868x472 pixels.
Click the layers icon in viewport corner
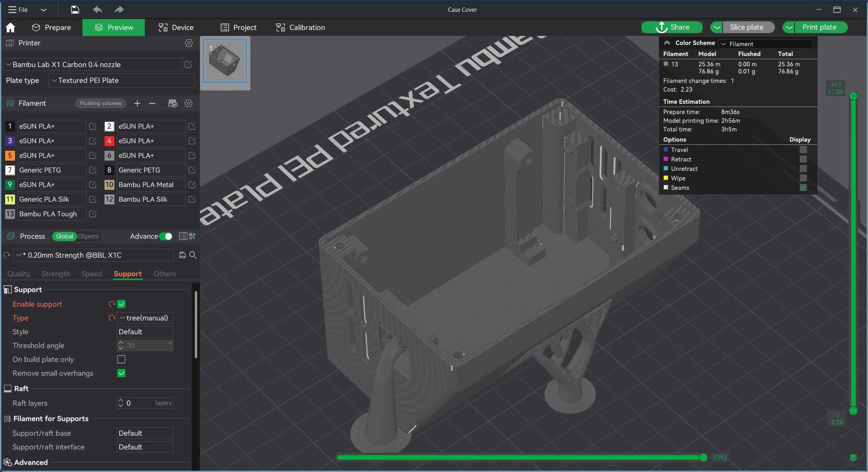click(853, 457)
